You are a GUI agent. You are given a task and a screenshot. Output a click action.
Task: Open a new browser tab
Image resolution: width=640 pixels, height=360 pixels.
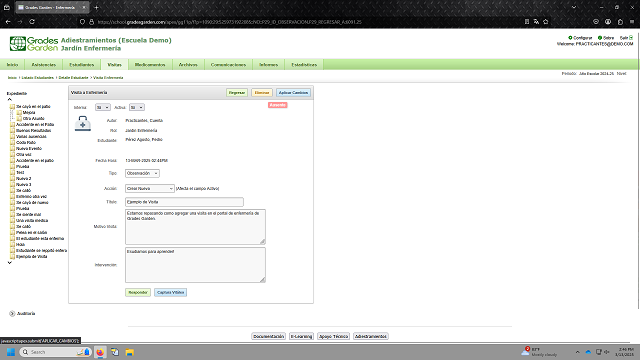96,7
